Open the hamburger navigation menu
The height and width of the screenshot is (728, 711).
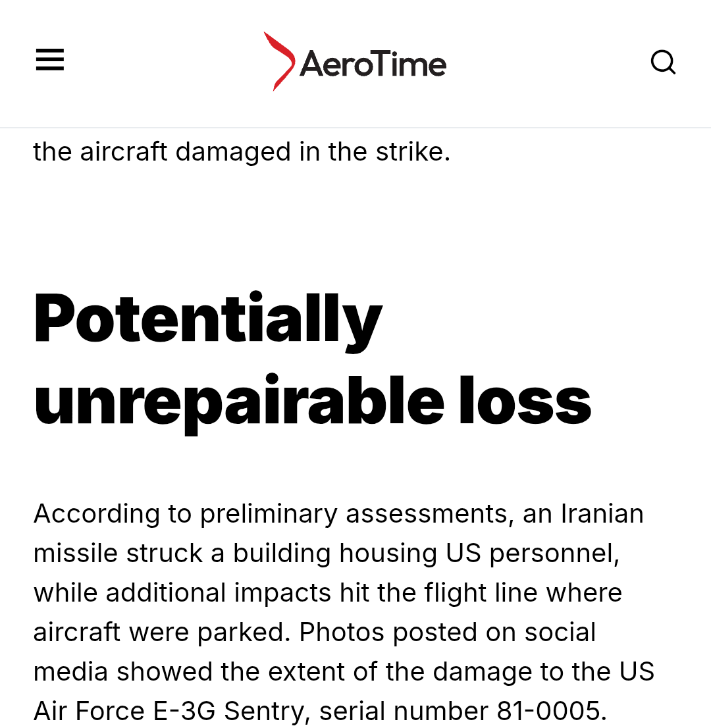coord(50,60)
